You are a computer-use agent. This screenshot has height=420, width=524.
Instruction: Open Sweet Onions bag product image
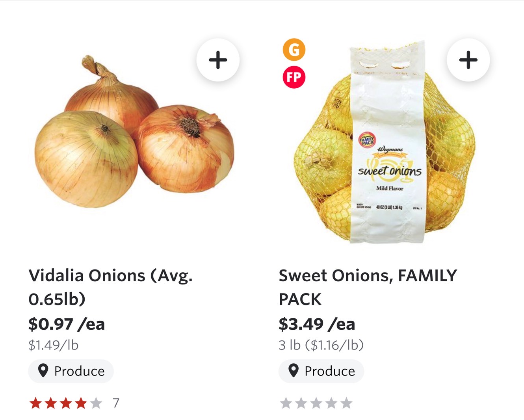385,142
